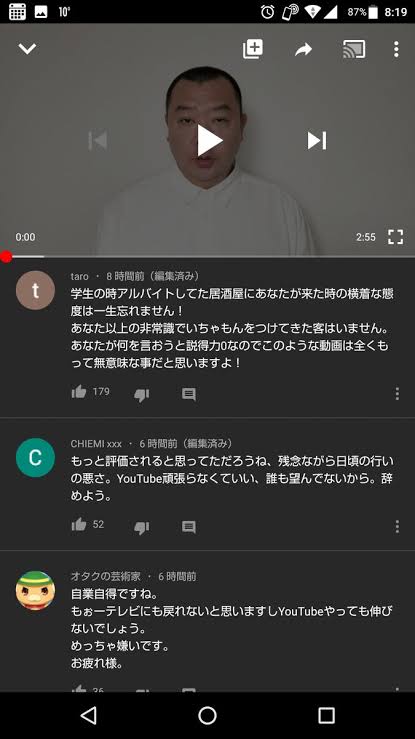Open the Cast to device icon
Image resolution: width=415 pixels, height=739 pixels.
[x=354, y=49]
